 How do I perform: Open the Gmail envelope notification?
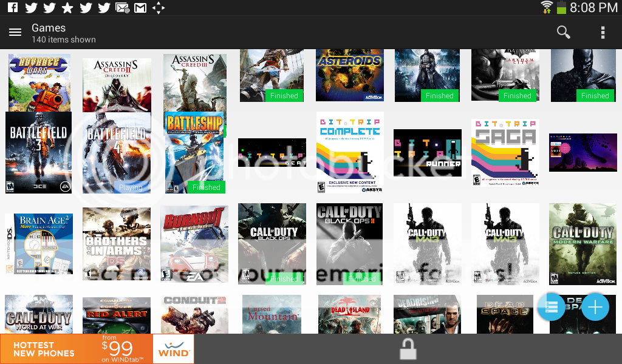point(140,7)
